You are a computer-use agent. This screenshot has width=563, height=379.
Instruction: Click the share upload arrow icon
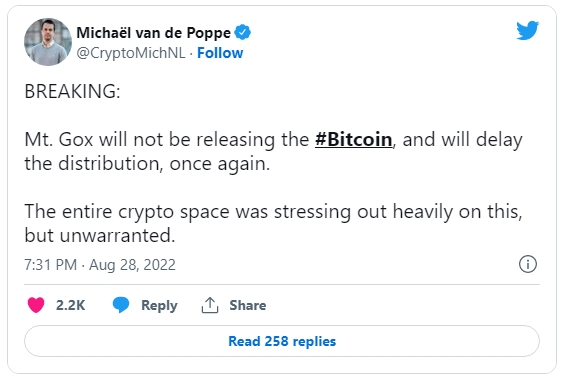(210, 305)
